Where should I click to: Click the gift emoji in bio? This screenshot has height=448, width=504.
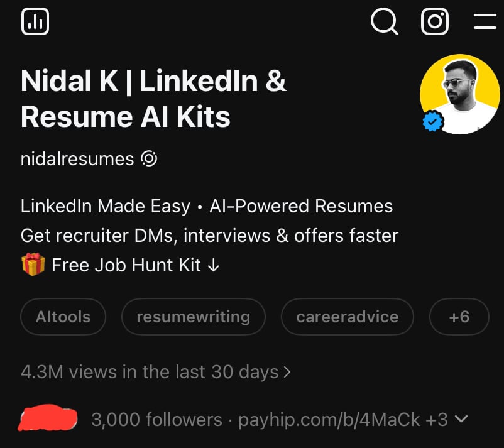click(x=33, y=265)
